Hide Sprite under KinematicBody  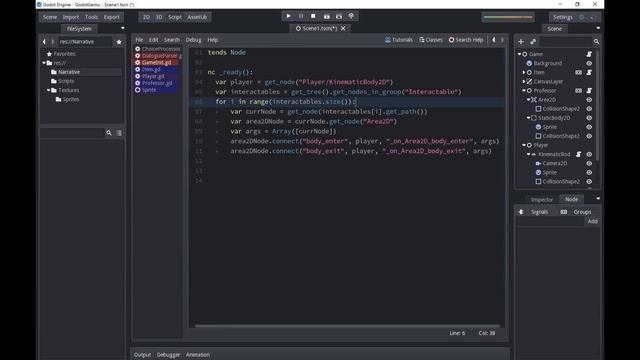click(x=589, y=172)
